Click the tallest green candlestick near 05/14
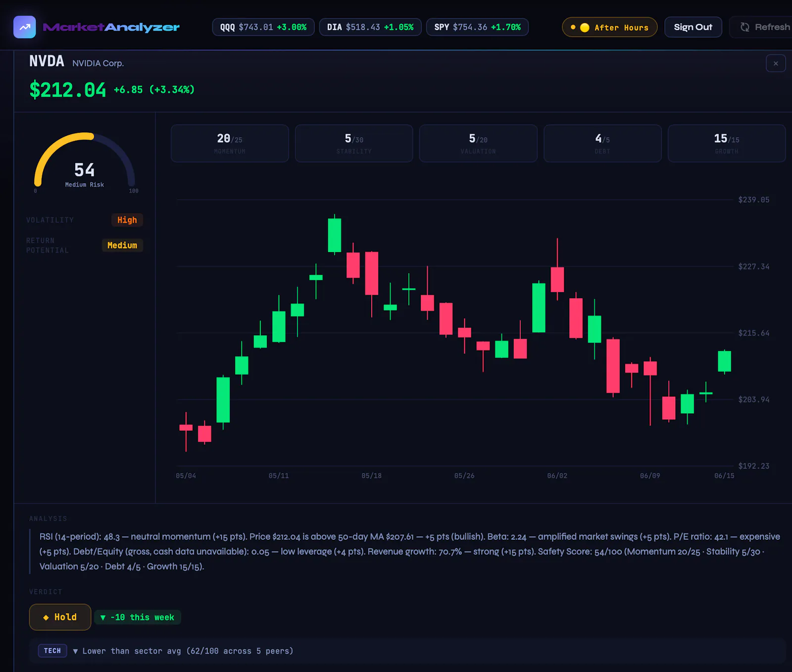The image size is (792, 672). (335, 235)
